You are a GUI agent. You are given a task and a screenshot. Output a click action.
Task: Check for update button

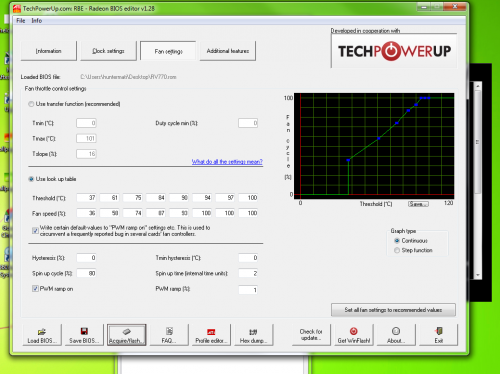pos(311,335)
